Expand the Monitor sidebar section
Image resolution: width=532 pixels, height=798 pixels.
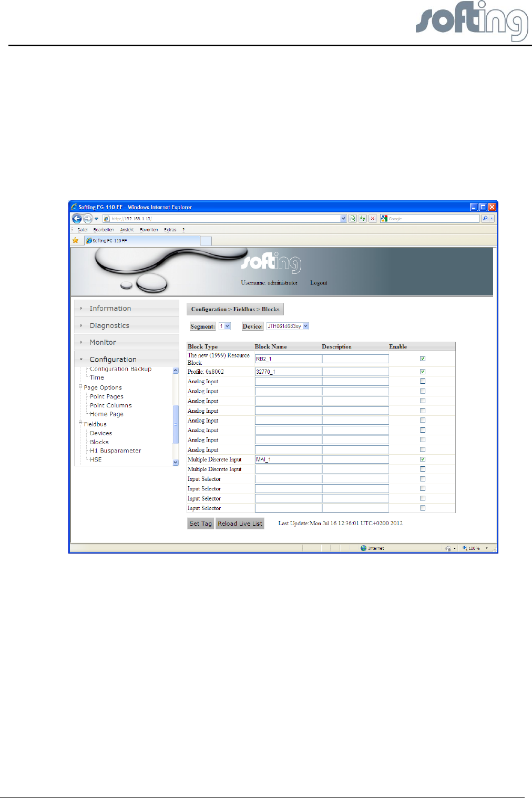point(127,342)
